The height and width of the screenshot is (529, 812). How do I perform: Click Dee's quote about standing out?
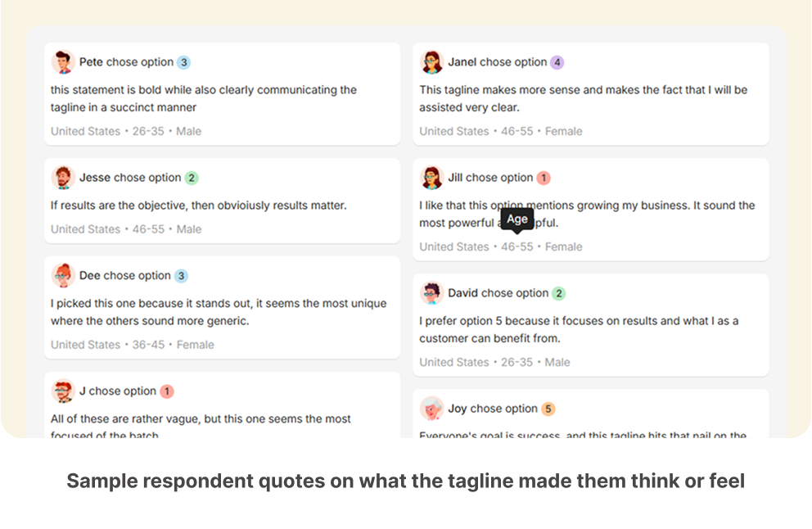[x=219, y=312]
